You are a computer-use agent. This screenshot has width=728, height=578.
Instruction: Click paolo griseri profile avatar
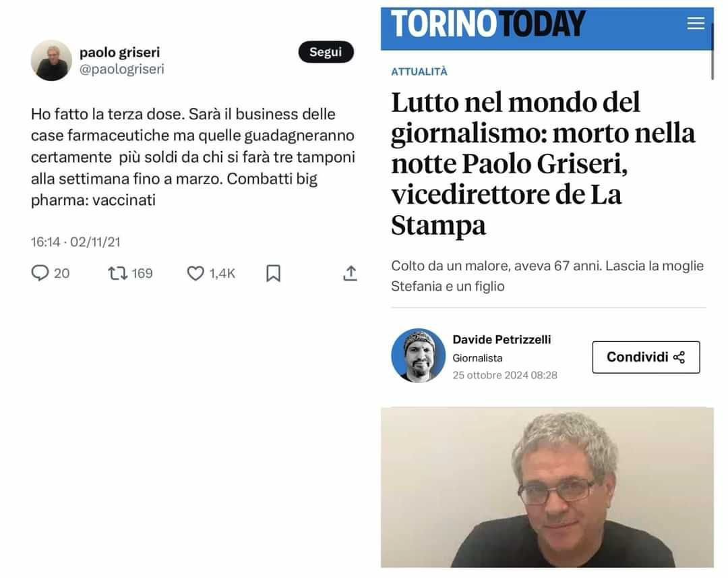pos(51,61)
